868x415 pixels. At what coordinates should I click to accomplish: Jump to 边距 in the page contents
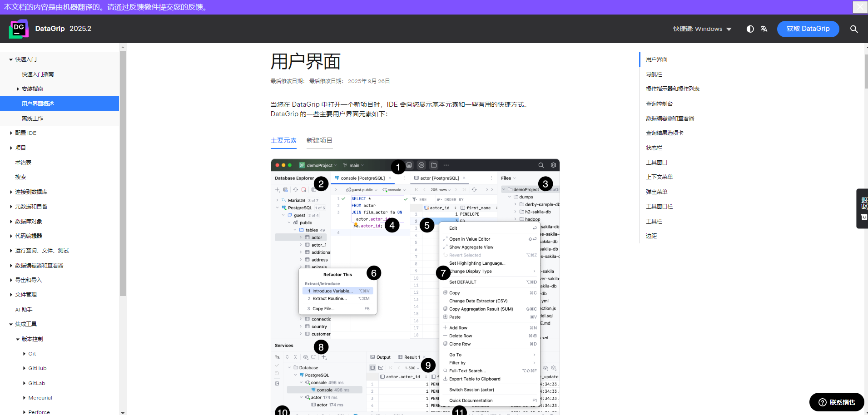click(651, 236)
